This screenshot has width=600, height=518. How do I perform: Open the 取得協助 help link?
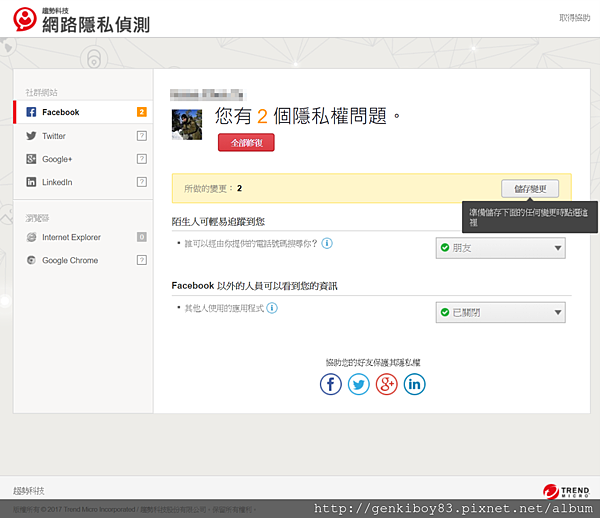[x=574, y=18]
